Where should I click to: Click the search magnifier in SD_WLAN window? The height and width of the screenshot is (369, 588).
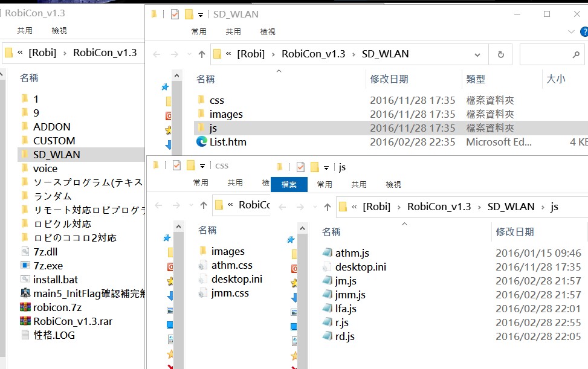[576, 55]
